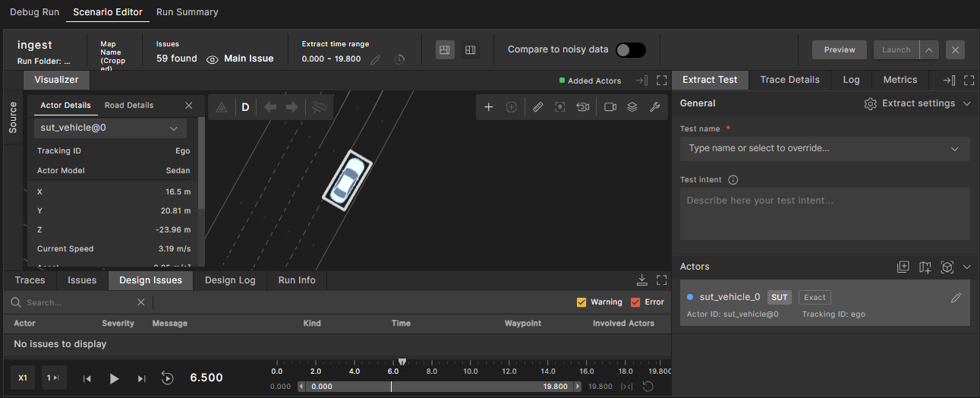980x398 pixels.
Task: Open the Trace Details tab
Action: coord(789,80)
